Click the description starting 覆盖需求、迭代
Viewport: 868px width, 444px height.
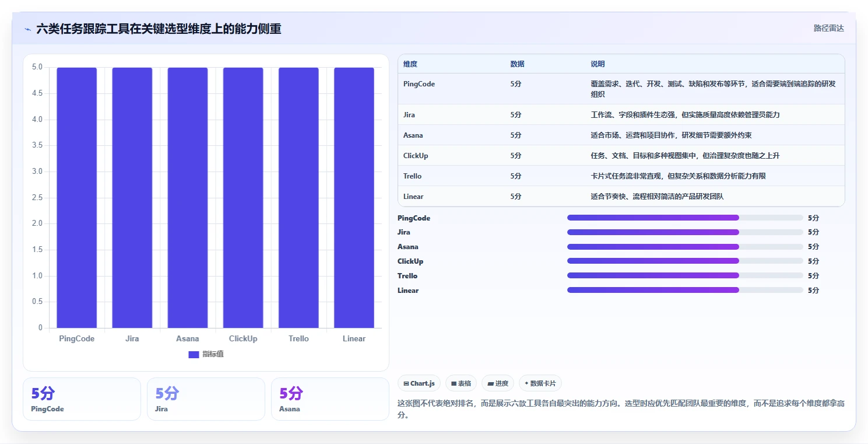[713, 89]
